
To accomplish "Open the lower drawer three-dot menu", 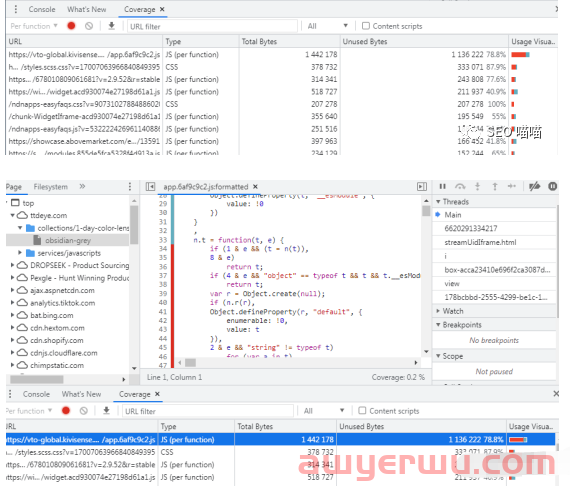I will click(10, 394).
